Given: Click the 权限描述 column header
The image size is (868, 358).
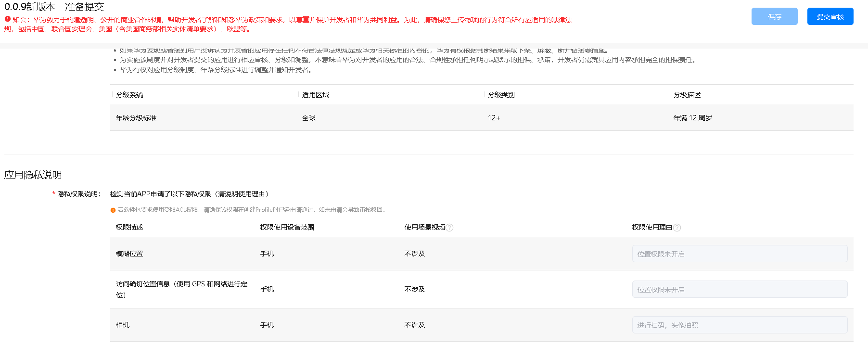Looking at the screenshot, I should click(129, 227).
